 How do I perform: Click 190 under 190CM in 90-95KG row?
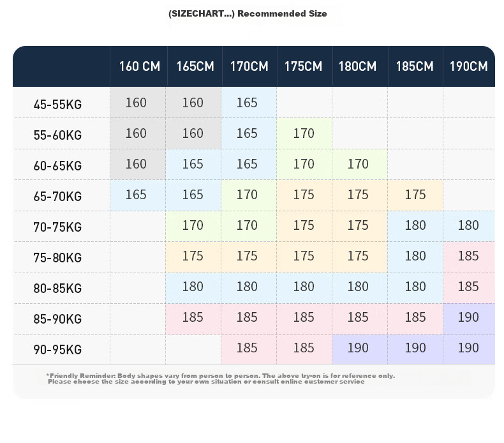(x=468, y=348)
